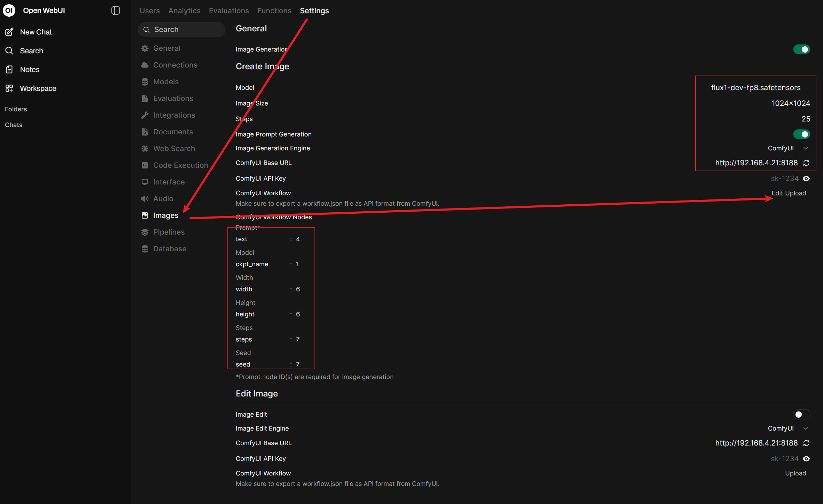
Task: Show the Create Image ComfyUI API key
Action: point(806,179)
